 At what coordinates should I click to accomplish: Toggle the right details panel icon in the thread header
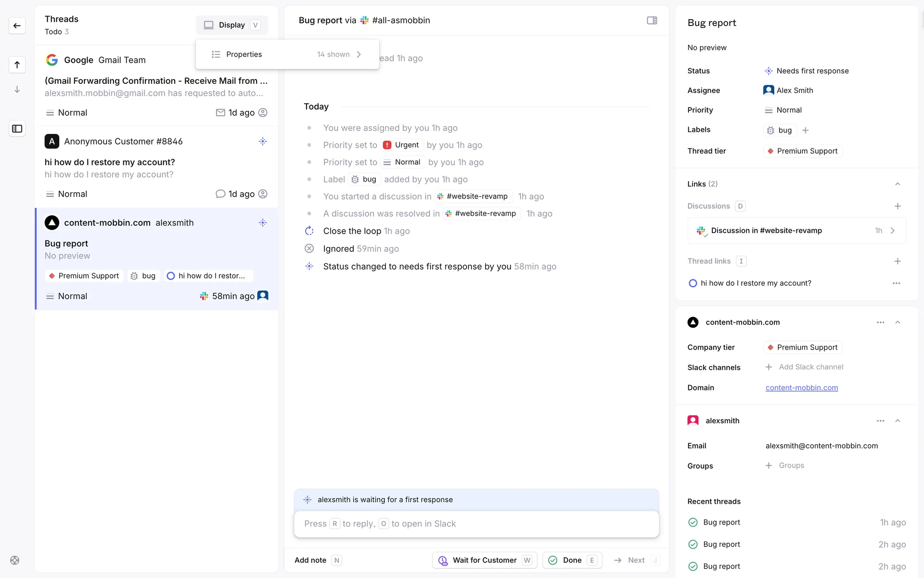(x=652, y=20)
